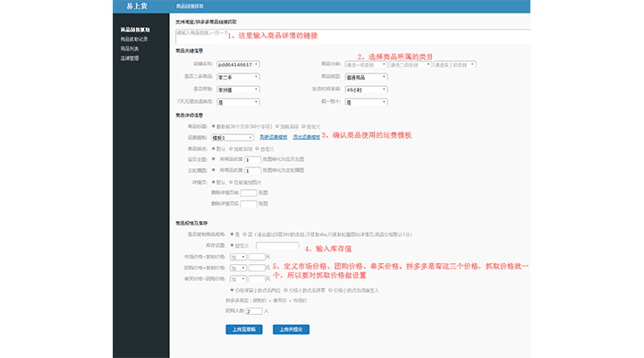Open the 是否预售 dropdown
644x358 pixels.
(238, 89)
